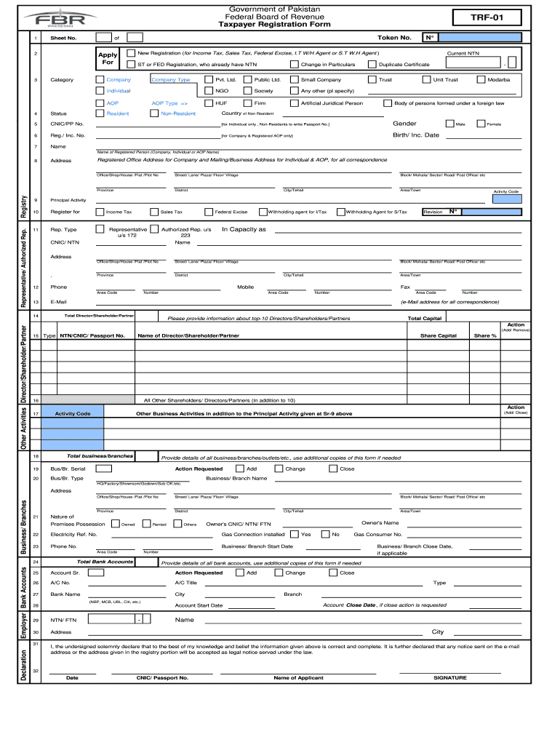Select the NGO checkbox
The image size is (560, 745).
[x=209, y=91]
